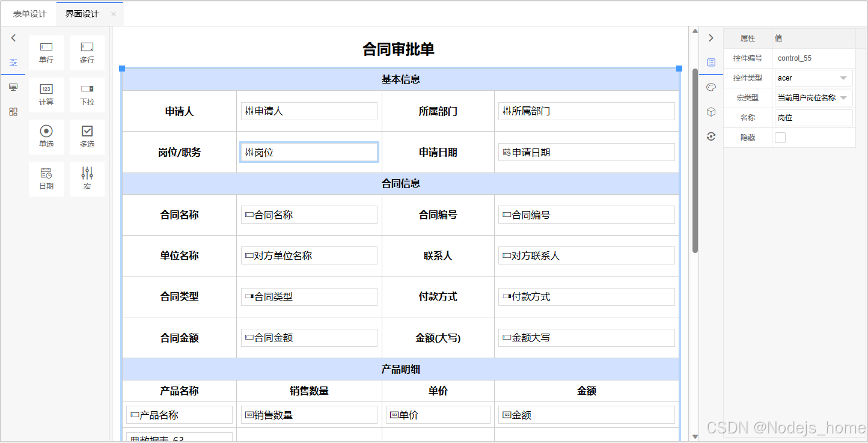Open the 宏类型 macro type dropdown
The height and width of the screenshot is (443, 868).
click(813, 97)
